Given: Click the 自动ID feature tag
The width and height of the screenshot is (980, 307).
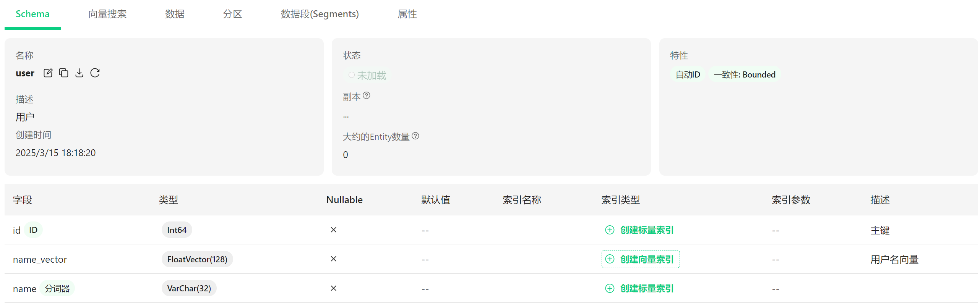Looking at the screenshot, I should pyautogui.click(x=688, y=74).
